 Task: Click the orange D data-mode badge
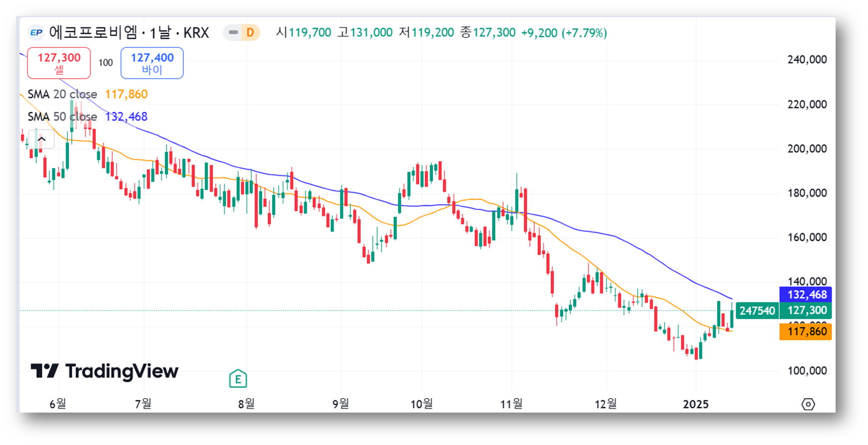(250, 33)
